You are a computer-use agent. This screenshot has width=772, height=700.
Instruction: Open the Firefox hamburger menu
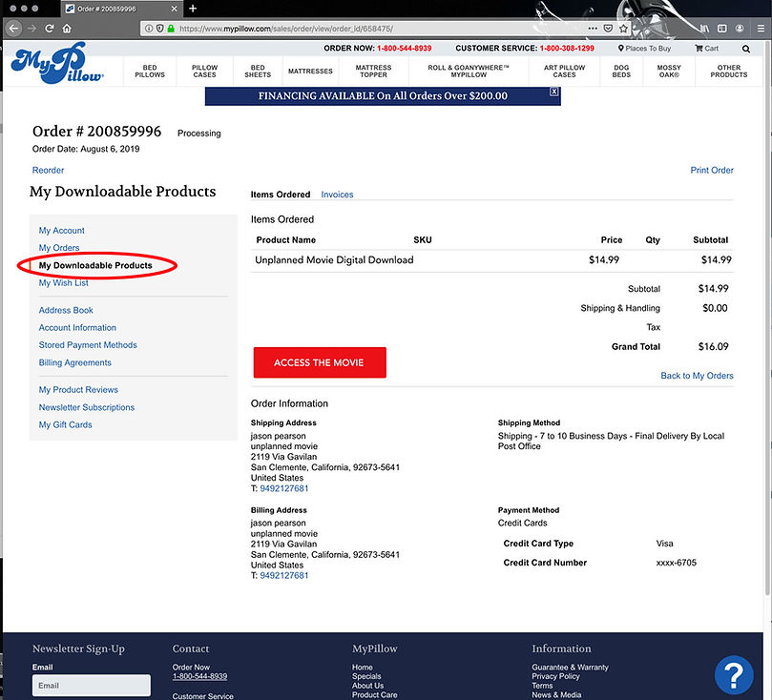[761, 29]
